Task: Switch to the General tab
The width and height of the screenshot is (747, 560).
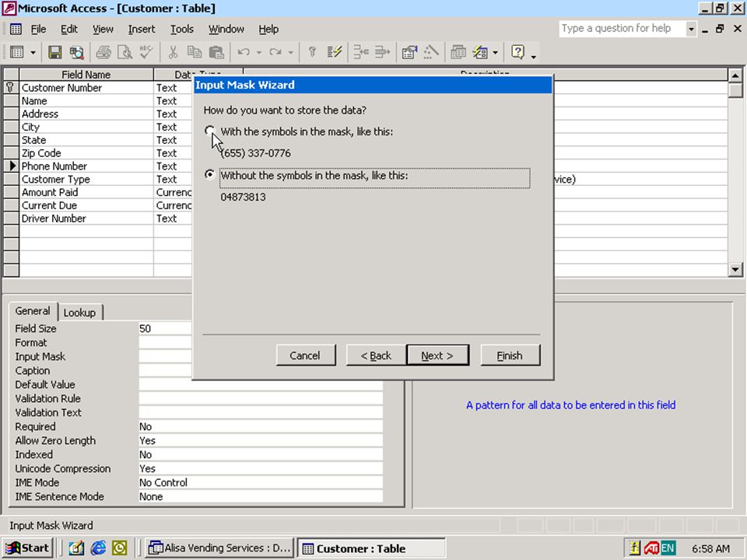Action: tap(33, 311)
